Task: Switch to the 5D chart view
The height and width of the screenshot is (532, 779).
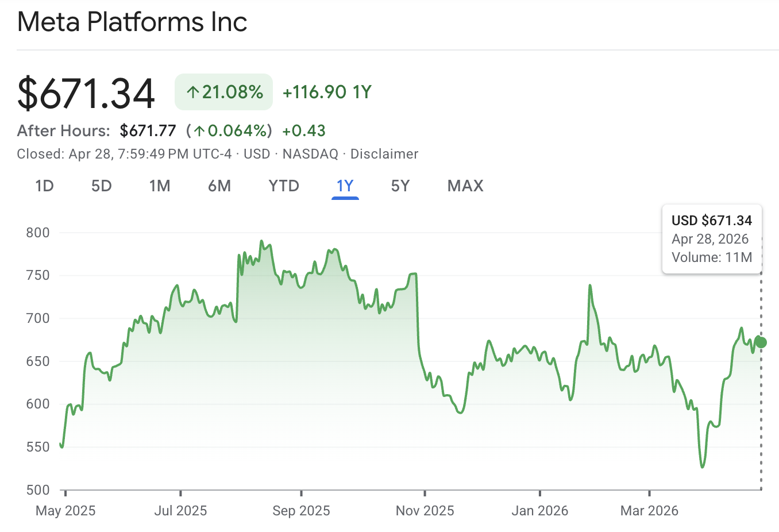Action: 101,186
